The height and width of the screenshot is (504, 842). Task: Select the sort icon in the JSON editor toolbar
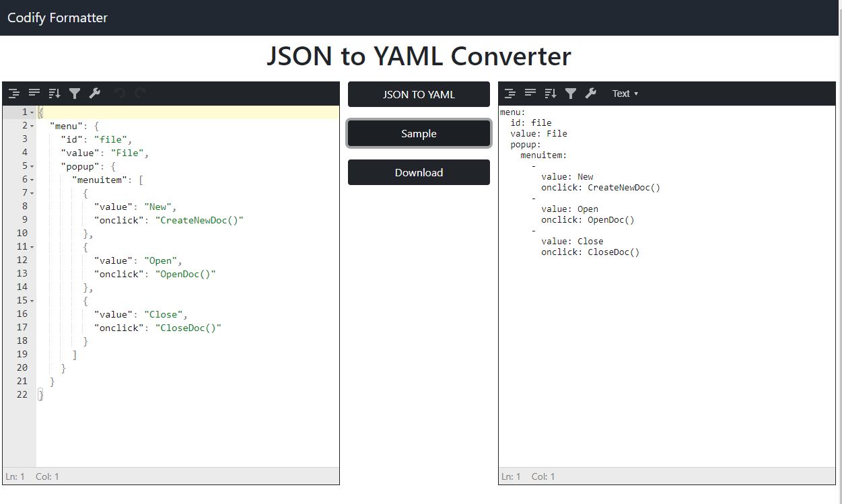(54, 93)
